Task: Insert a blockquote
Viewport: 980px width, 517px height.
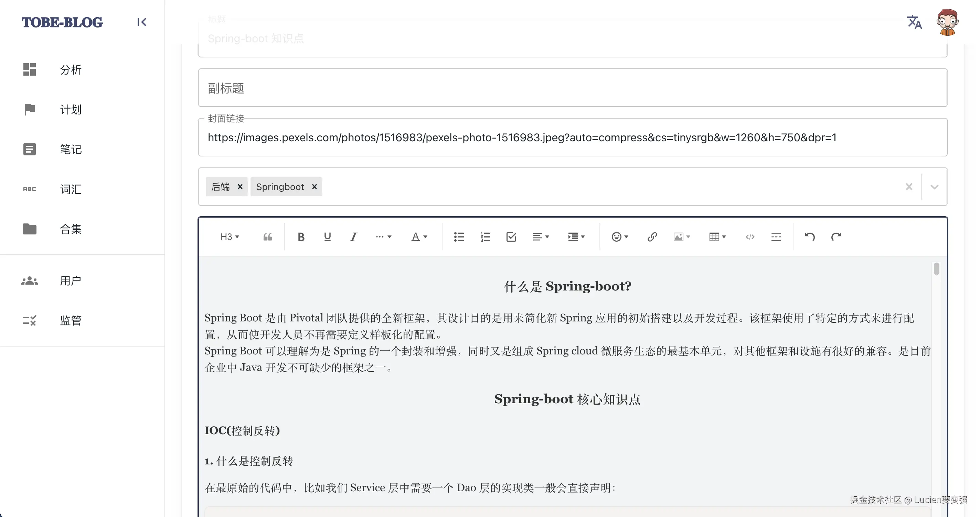Action: coord(267,237)
